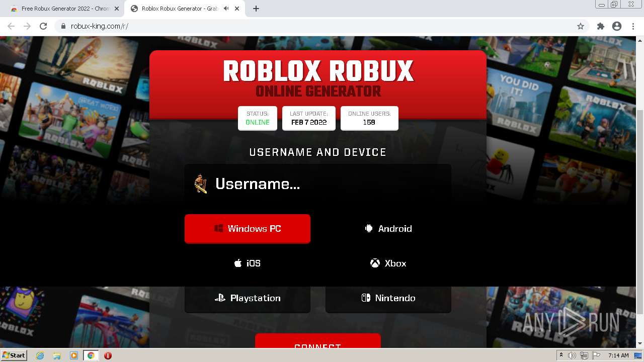Select Android device
This screenshot has height=362, width=644.
coord(388,229)
